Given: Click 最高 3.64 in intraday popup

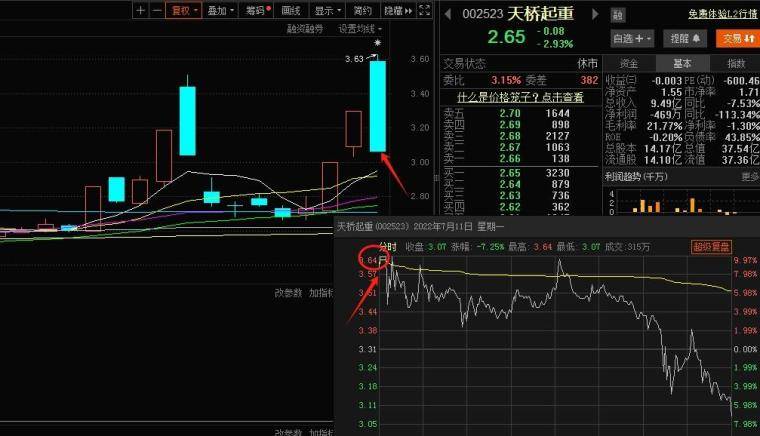Looking at the screenshot, I should pos(530,247).
